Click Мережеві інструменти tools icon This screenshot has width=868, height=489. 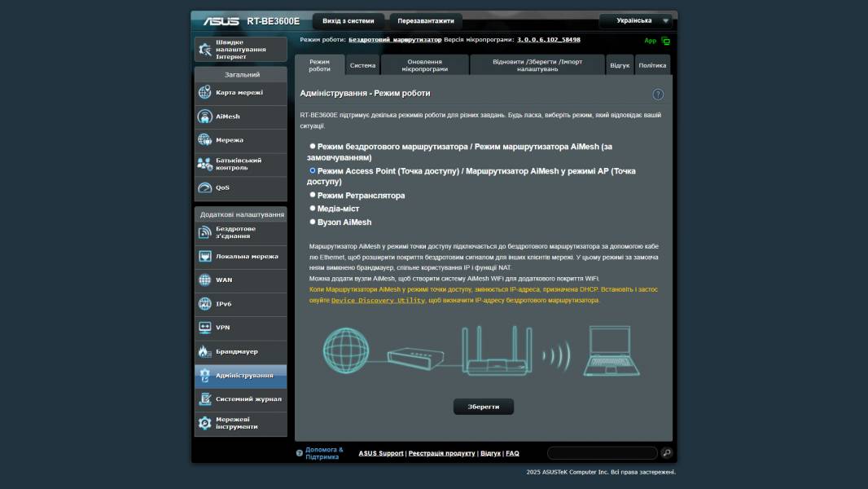(x=205, y=423)
